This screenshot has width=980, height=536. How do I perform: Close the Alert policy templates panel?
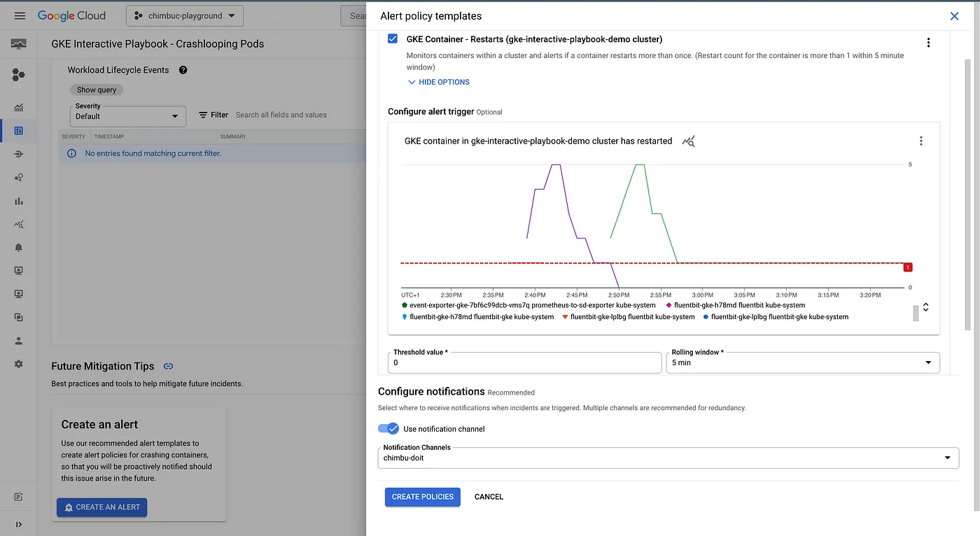954,16
